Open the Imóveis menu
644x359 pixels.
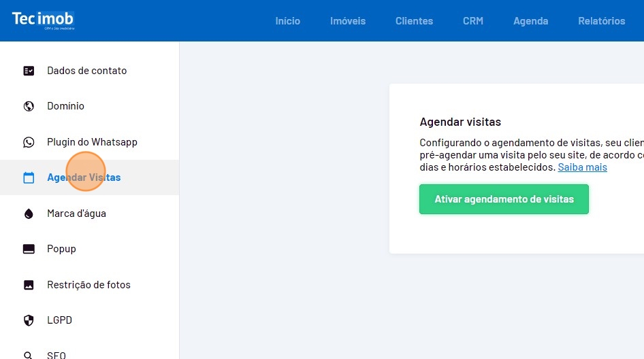point(348,21)
